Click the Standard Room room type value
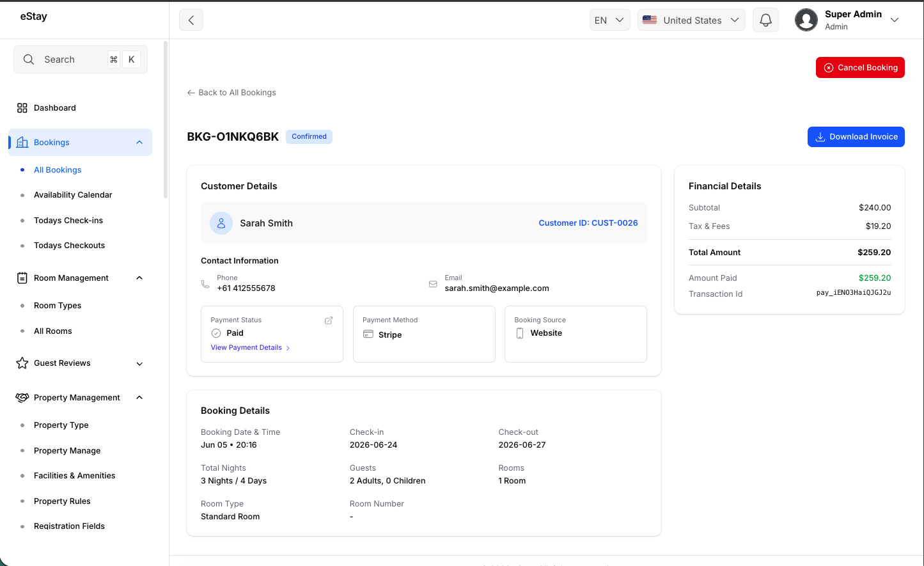The height and width of the screenshot is (566, 924). point(230,517)
